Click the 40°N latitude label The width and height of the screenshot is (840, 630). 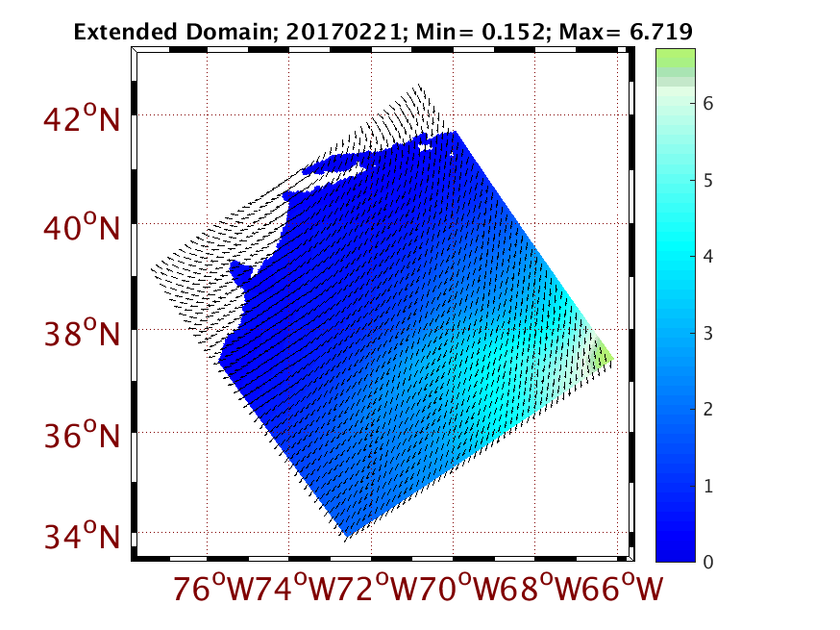(82, 227)
